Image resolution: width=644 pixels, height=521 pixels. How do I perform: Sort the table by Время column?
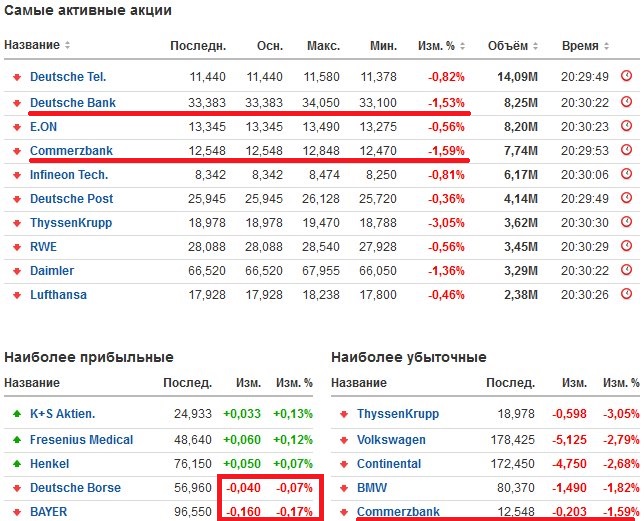coord(585,46)
